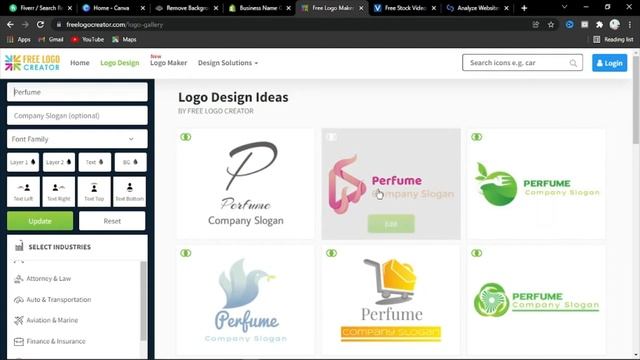The image size is (640, 360).
Task: Click the Auto & Transportation industry icon
Action: pyautogui.click(x=18, y=300)
